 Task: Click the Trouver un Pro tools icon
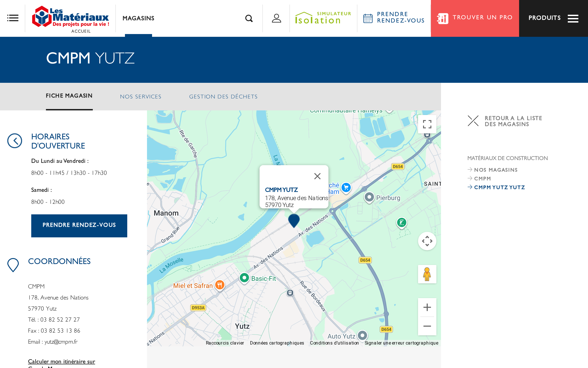tap(442, 18)
